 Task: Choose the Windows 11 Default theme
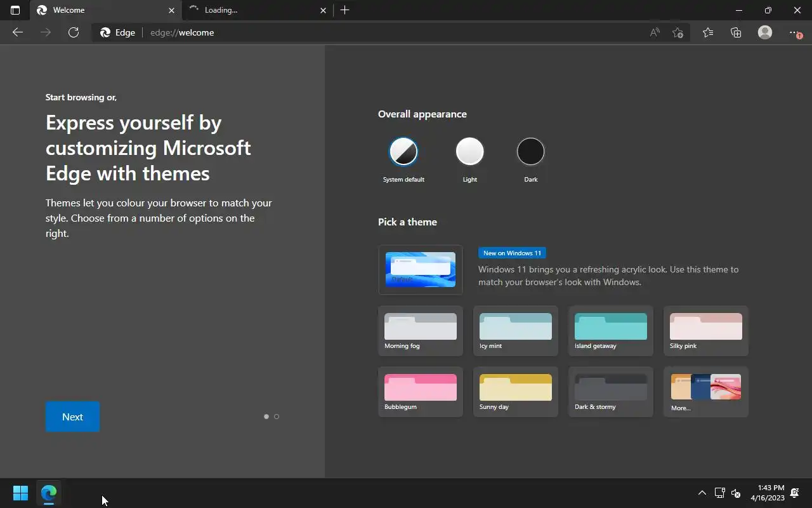tap(421, 270)
